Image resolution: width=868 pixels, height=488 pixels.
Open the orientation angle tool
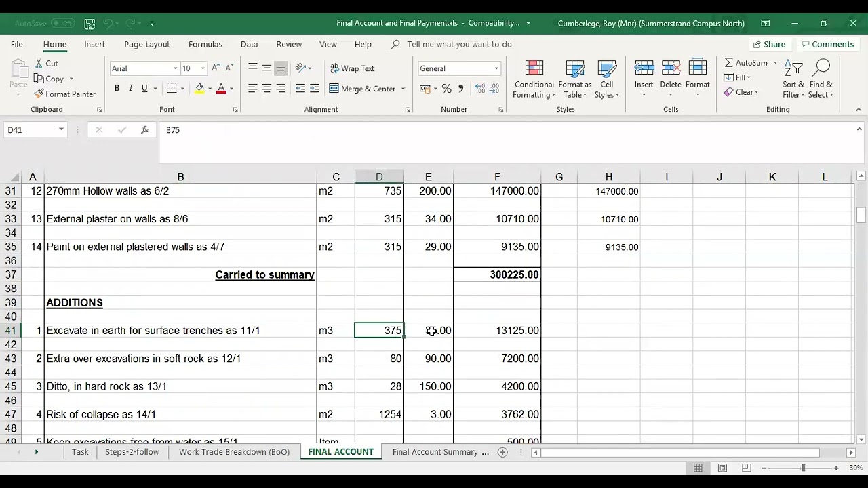303,68
